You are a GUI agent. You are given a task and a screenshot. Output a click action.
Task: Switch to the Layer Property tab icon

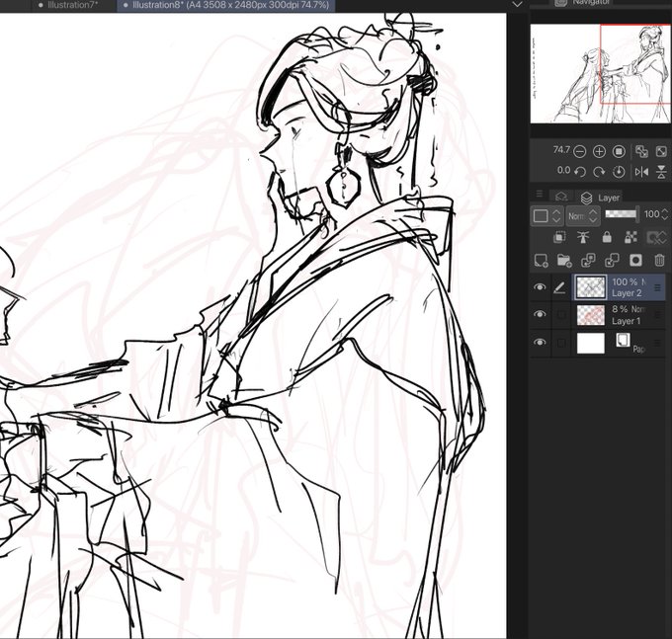point(561,197)
